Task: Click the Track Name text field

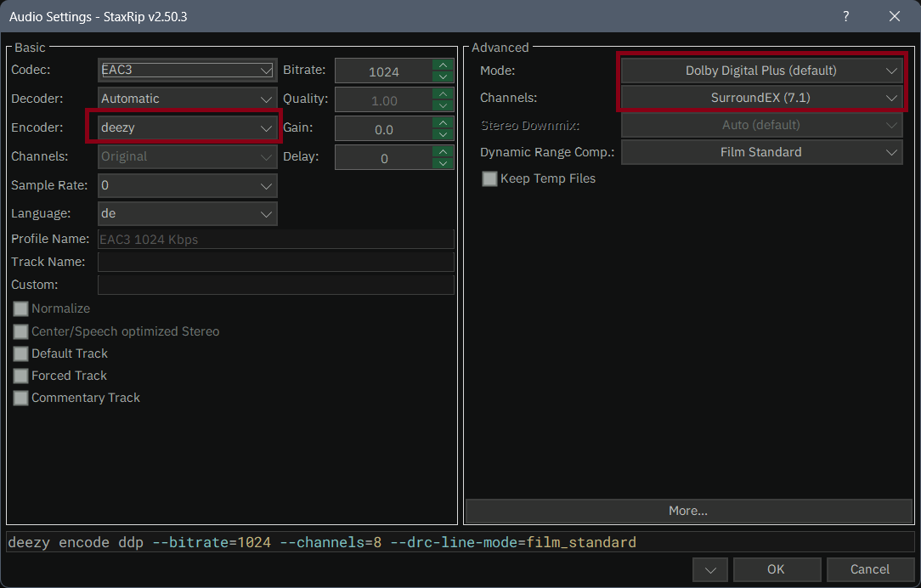Action: pyautogui.click(x=276, y=262)
